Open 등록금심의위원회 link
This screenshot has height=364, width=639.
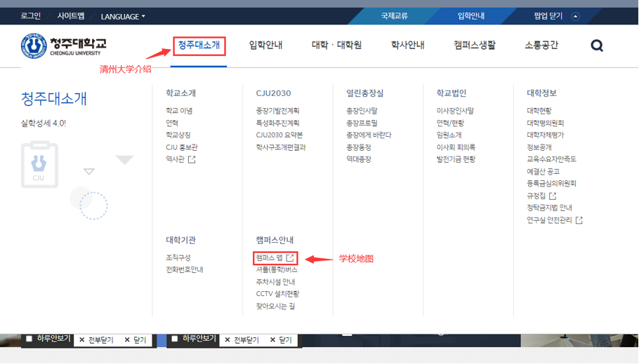point(551,184)
